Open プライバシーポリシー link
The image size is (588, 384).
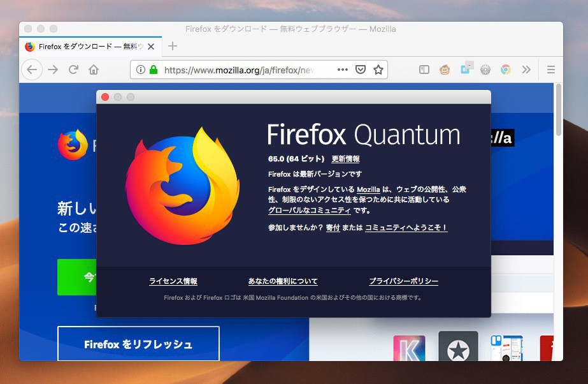click(x=403, y=281)
